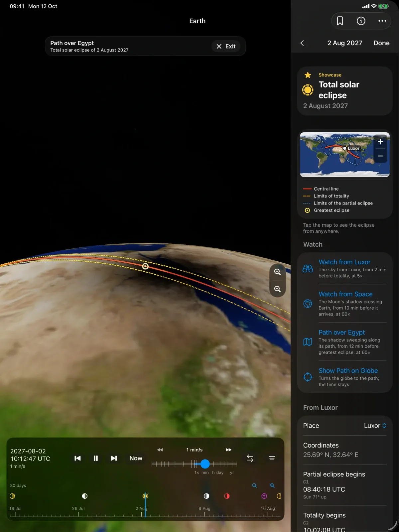
Task: Click the blue time speed slider knob
Action: pyautogui.click(x=205, y=464)
